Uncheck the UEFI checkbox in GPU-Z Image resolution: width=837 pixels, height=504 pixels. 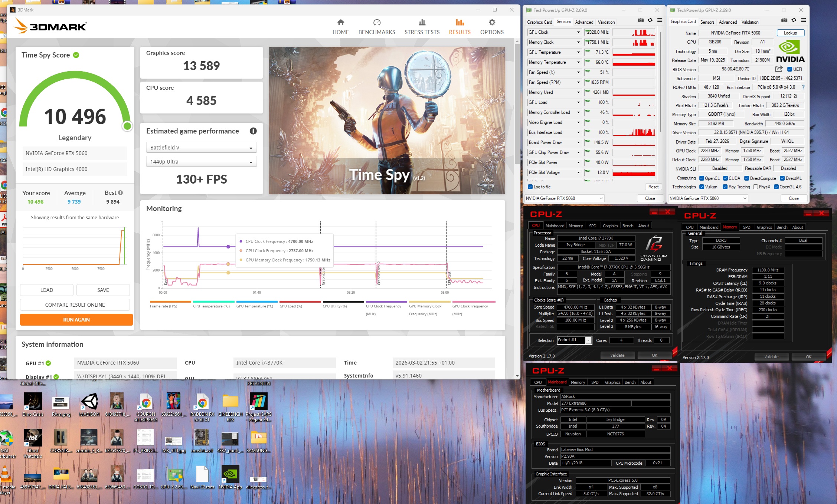pyautogui.click(x=789, y=69)
